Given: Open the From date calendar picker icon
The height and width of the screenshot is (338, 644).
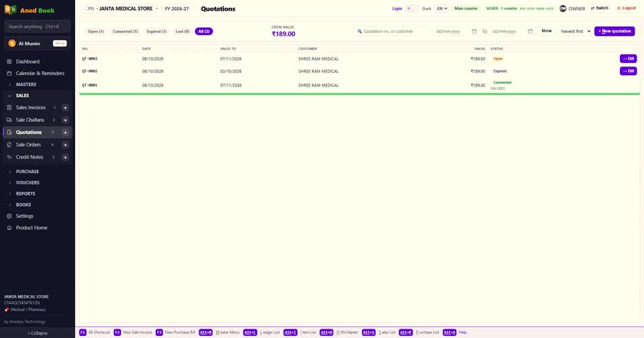Looking at the screenshot, I should tap(474, 32).
